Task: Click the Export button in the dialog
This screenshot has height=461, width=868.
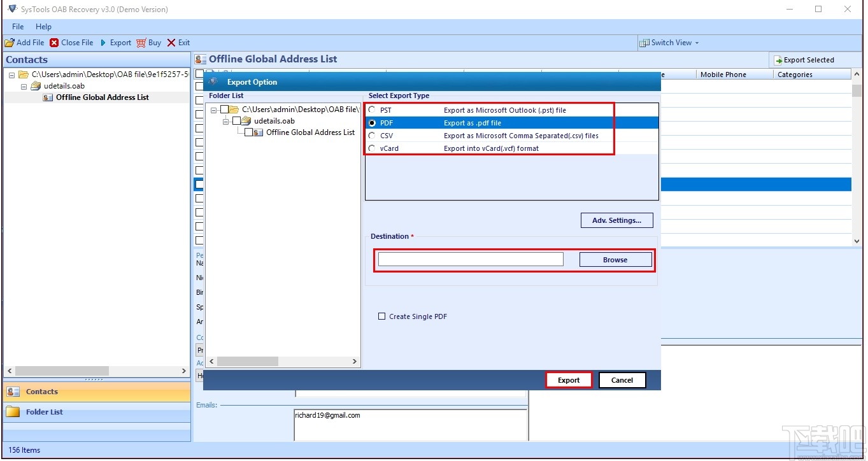Action: (x=569, y=380)
